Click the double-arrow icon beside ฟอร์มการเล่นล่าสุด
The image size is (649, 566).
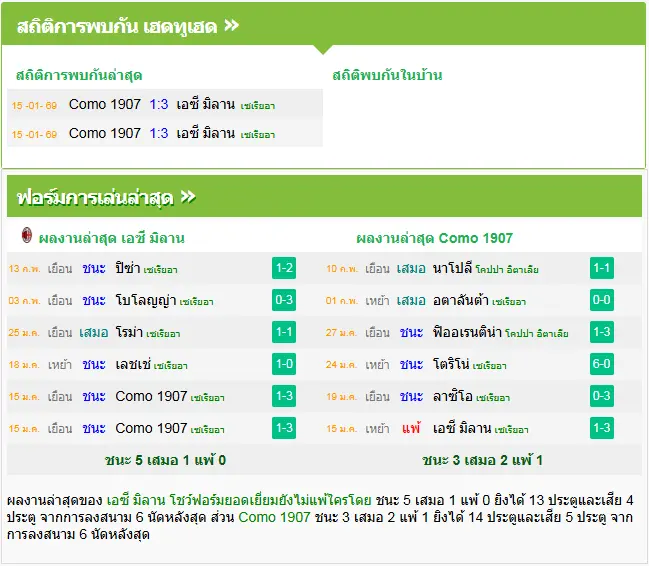coord(188,197)
